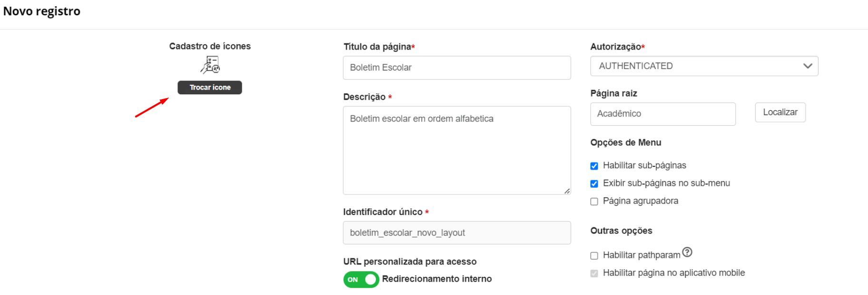Click the Novo registro heading
This screenshot has height=295, width=868.
click(42, 11)
